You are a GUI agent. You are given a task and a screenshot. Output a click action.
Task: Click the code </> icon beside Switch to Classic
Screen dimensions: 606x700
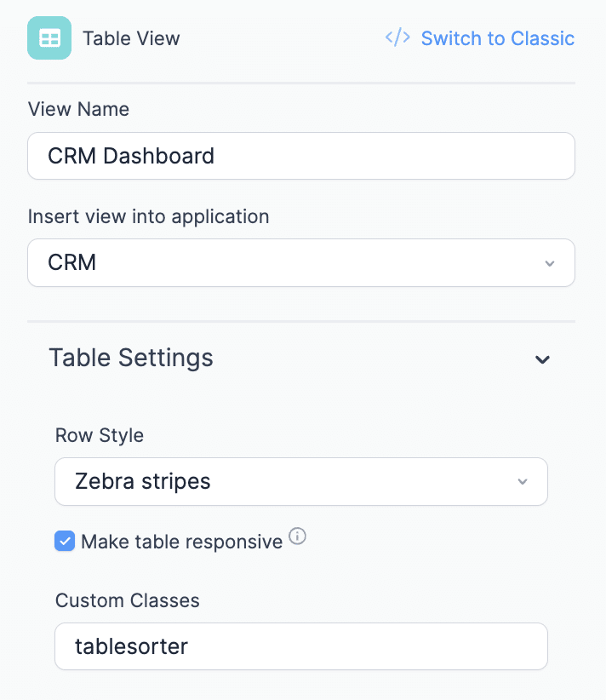pos(397,37)
